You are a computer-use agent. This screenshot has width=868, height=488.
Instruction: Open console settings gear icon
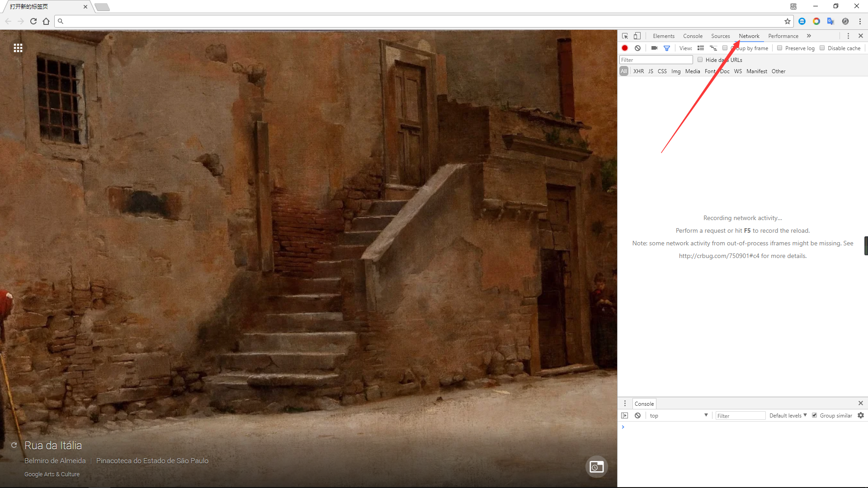click(861, 415)
